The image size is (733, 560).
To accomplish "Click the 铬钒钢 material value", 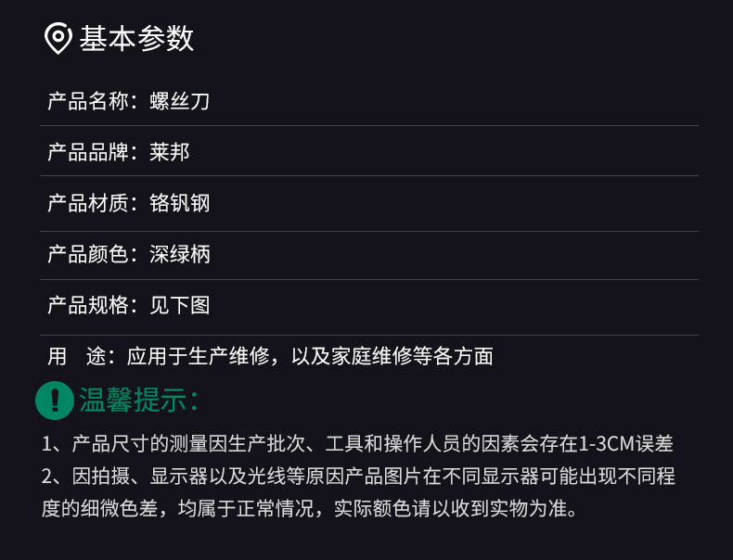I will tap(180, 203).
